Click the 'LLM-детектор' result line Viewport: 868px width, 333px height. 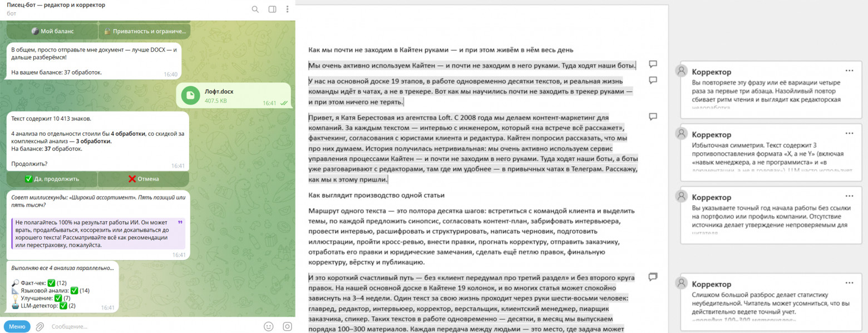point(43,306)
